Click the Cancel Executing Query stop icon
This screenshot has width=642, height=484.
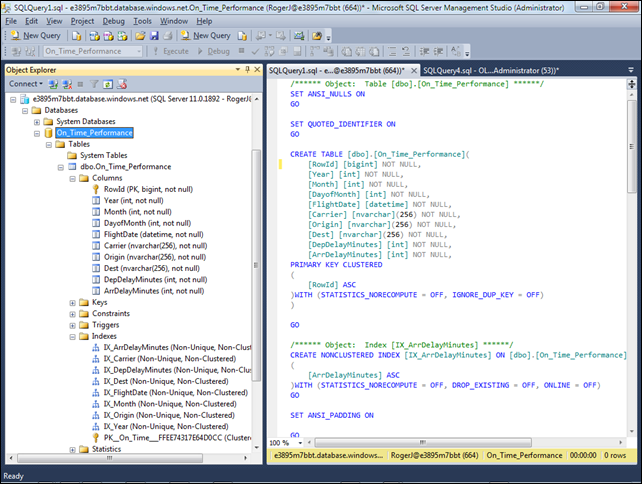242,51
